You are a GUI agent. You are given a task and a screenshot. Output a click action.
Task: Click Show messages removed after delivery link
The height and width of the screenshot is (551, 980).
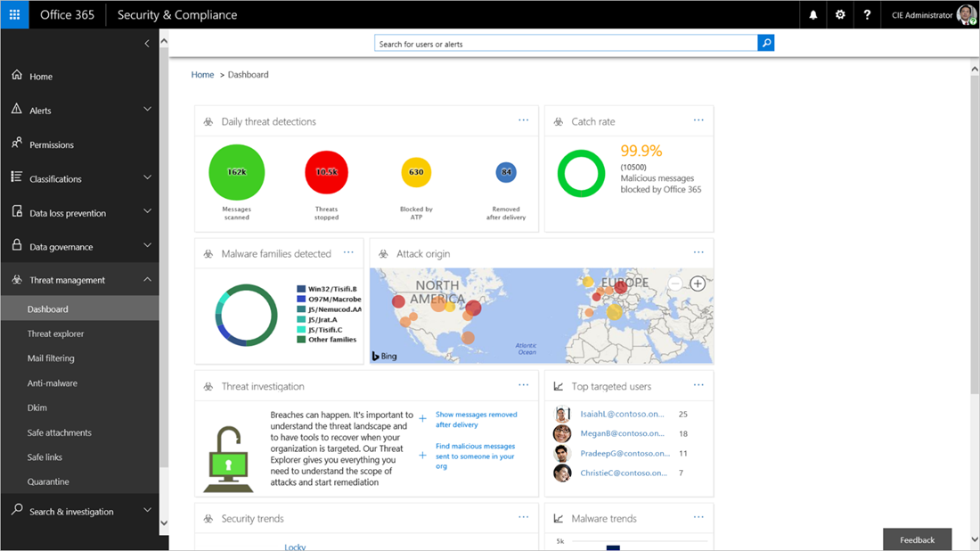[x=477, y=420]
